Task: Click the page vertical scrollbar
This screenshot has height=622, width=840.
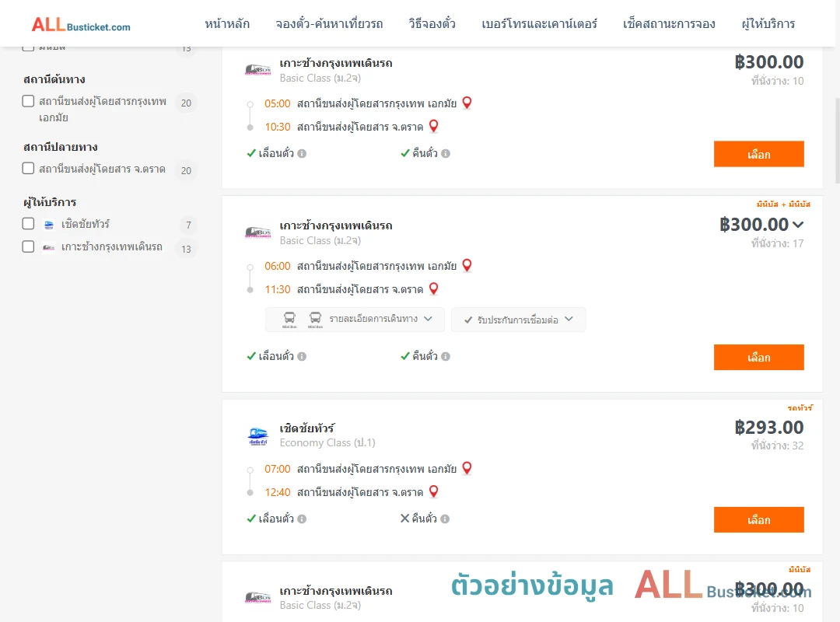Action: coord(838,141)
